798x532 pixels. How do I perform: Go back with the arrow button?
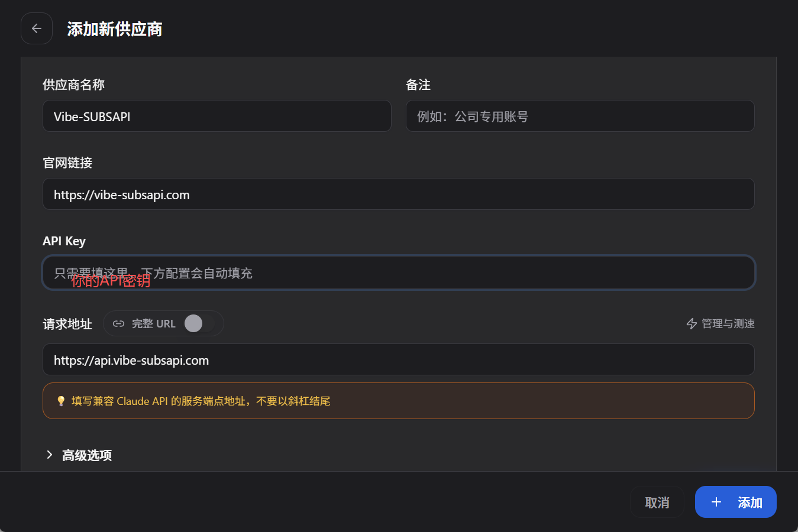coord(37,28)
